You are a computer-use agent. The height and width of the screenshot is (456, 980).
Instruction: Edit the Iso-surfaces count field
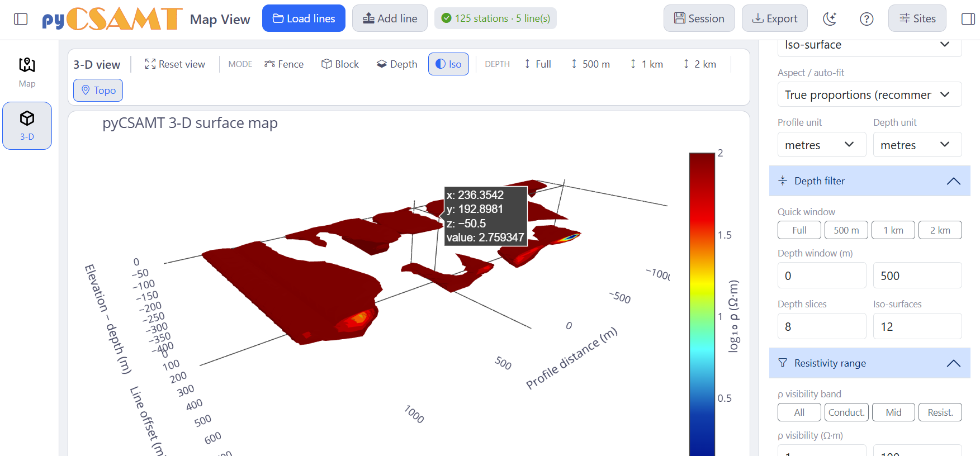[x=917, y=326]
